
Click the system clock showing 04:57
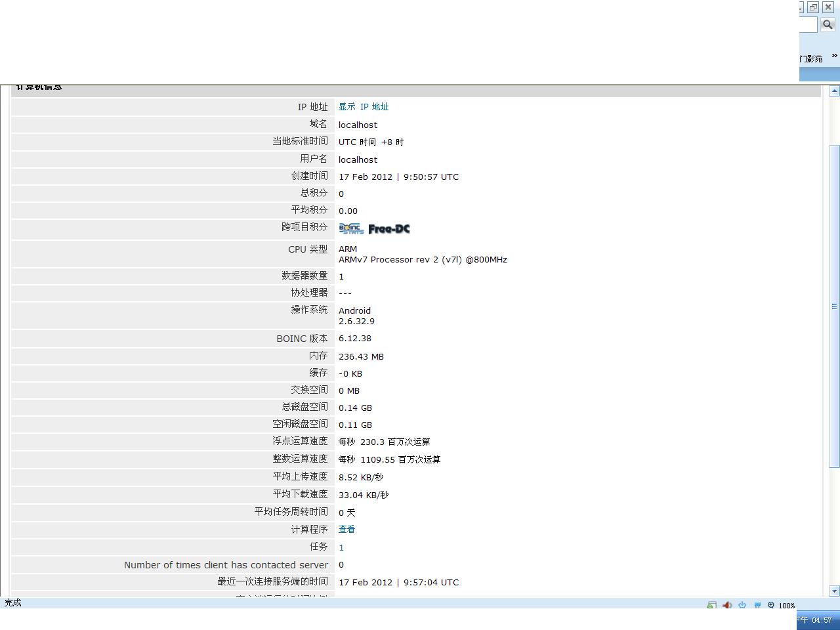point(822,620)
